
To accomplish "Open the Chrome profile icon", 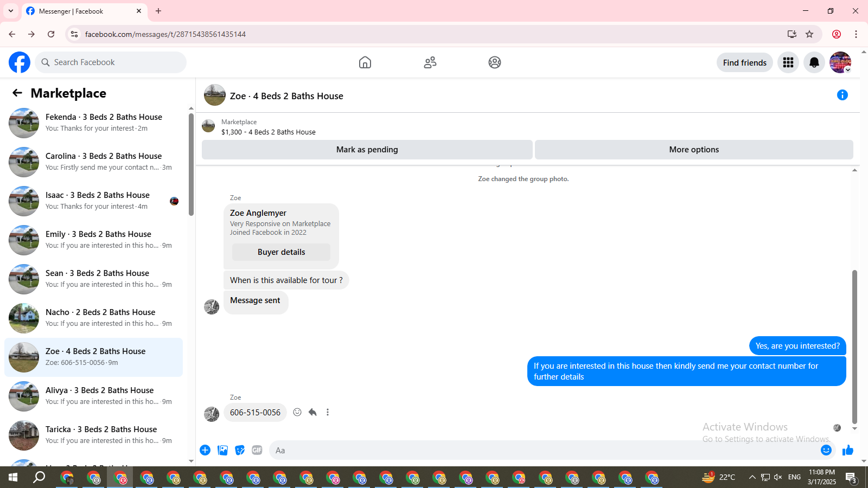I will [837, 34].
